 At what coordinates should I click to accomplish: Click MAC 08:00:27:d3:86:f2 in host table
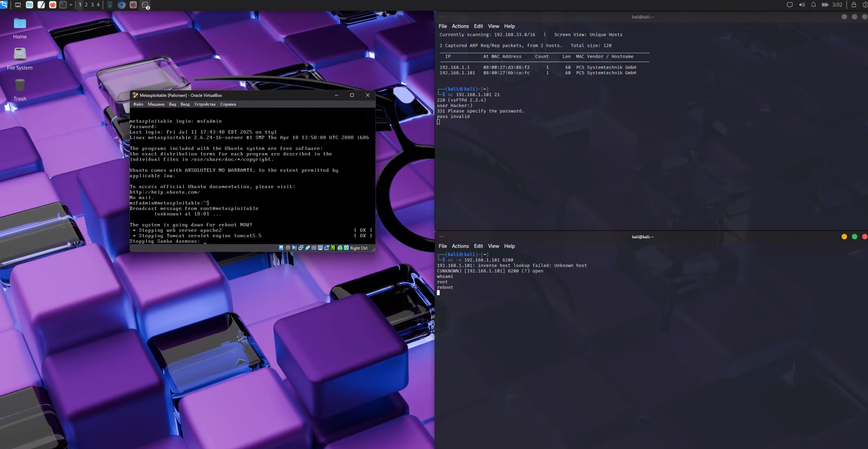pyautogui.click(x=506, y=67)
